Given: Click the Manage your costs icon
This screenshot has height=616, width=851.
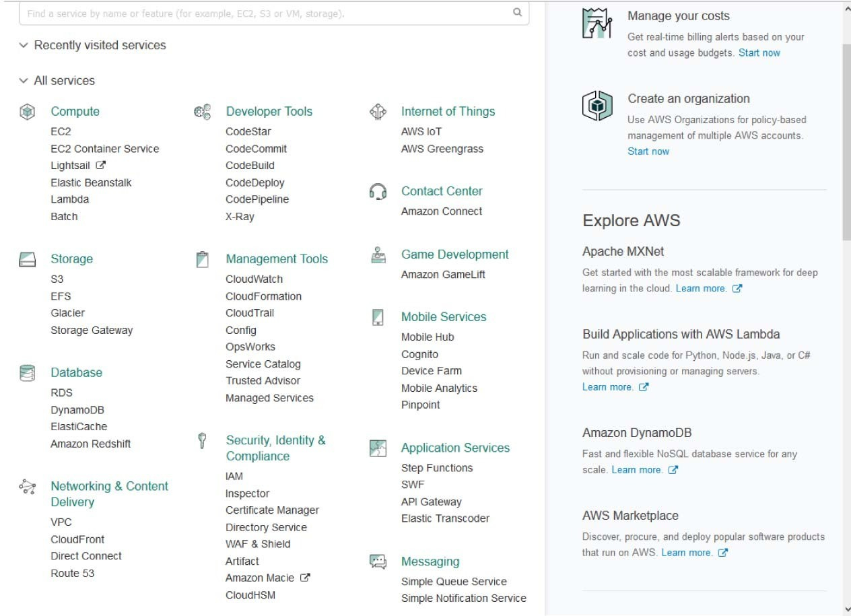Looking at the screenshot, I should pos(597,24).
